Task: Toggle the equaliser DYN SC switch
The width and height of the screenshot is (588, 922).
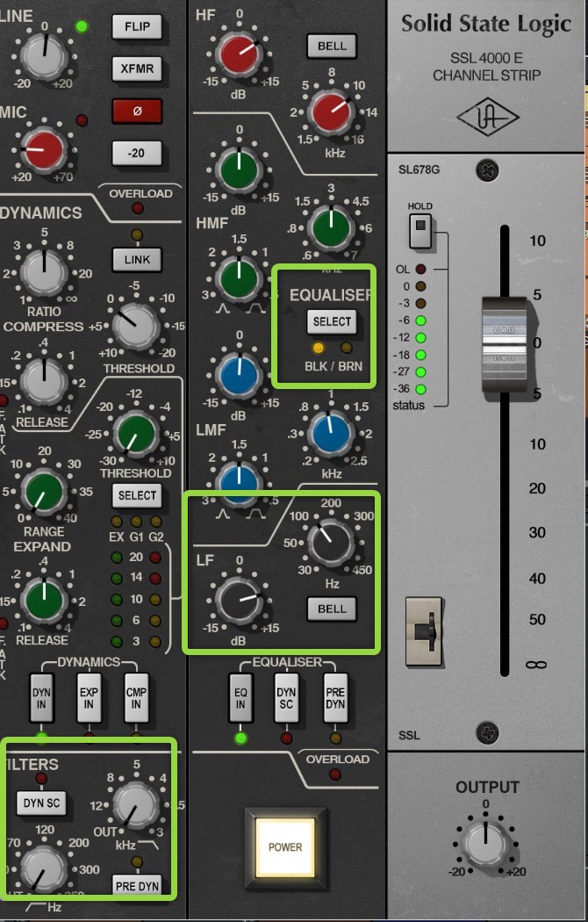Action: pyautogui.click(x=287, y=698)
